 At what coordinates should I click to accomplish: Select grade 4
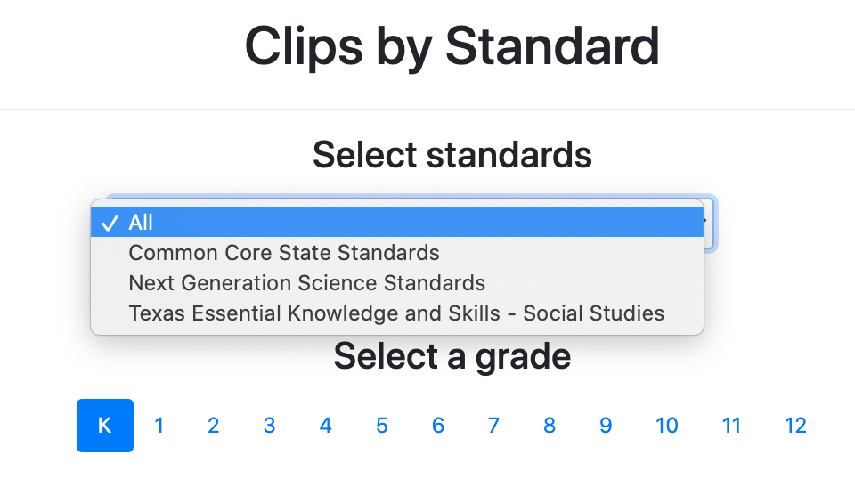click(325, 426)
